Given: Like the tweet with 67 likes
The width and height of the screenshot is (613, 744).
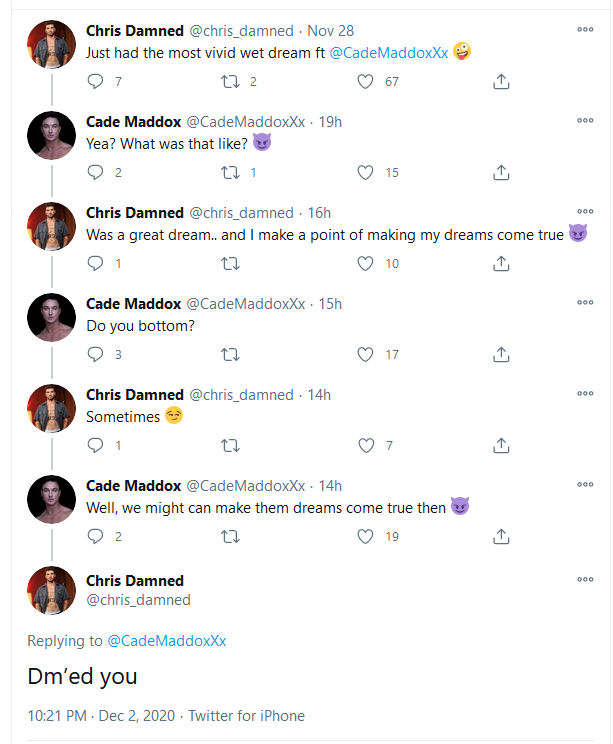Looking at the screenshot, I should click(366, 82).
